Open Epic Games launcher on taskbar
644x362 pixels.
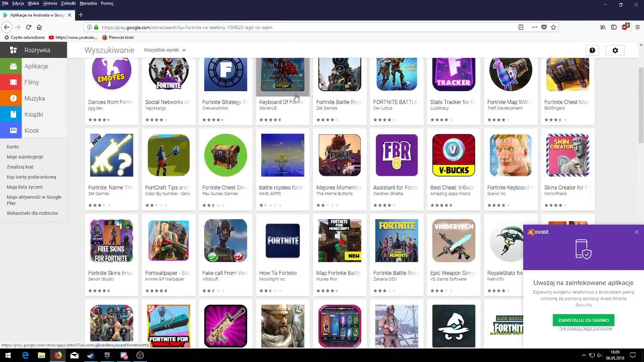(107, 355)
